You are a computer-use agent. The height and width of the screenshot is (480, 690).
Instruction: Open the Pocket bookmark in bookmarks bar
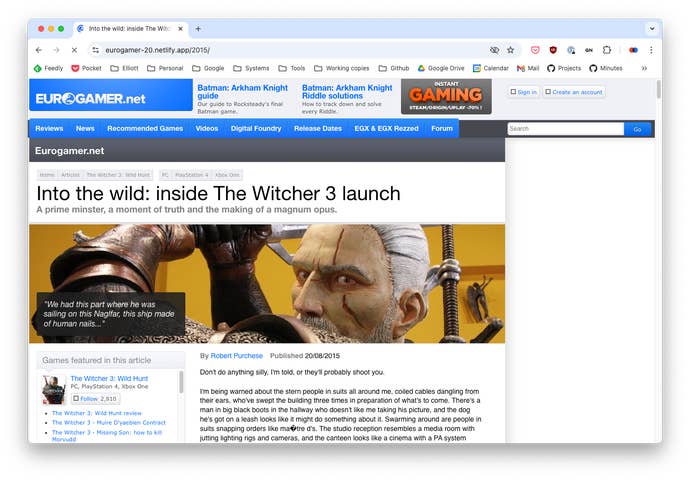pyautogui.click(x=86, y=68)
